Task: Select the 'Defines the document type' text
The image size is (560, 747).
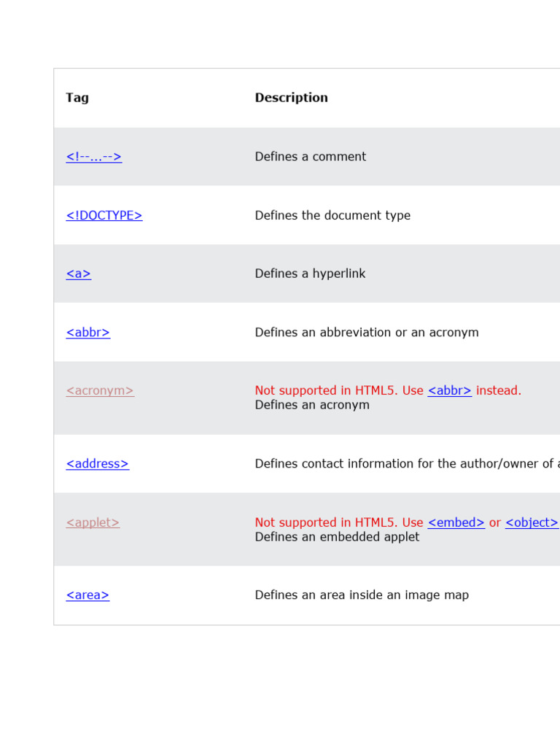Action: pyautogui.click(x=332, y=215)
